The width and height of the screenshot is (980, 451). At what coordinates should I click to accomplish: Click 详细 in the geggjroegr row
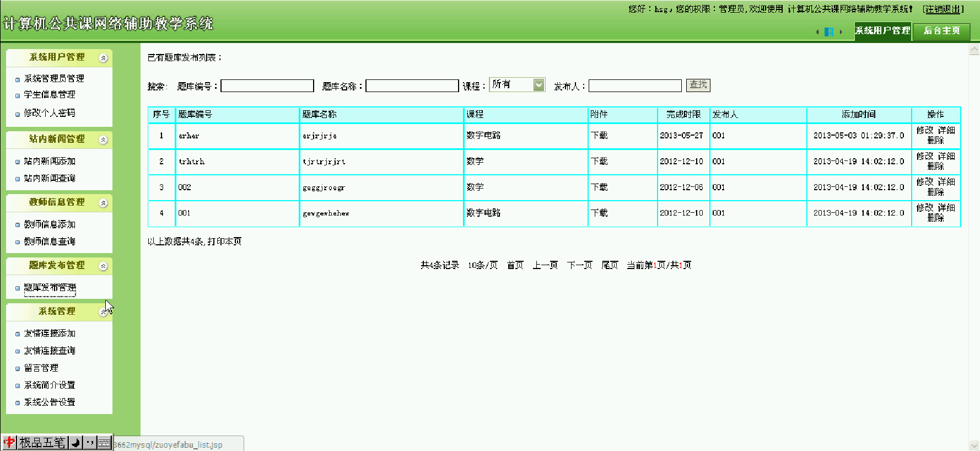pyautogui.click(x=946, y=182)
